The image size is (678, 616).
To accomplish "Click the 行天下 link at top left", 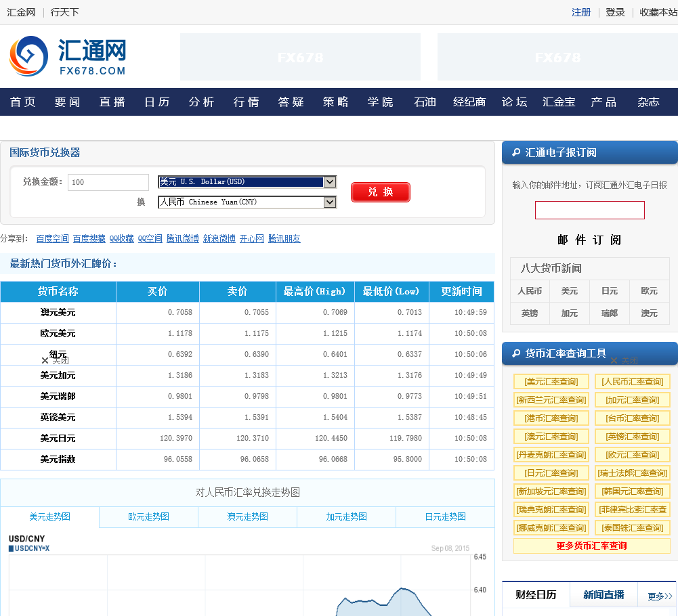I will click(x=64, y=12).
